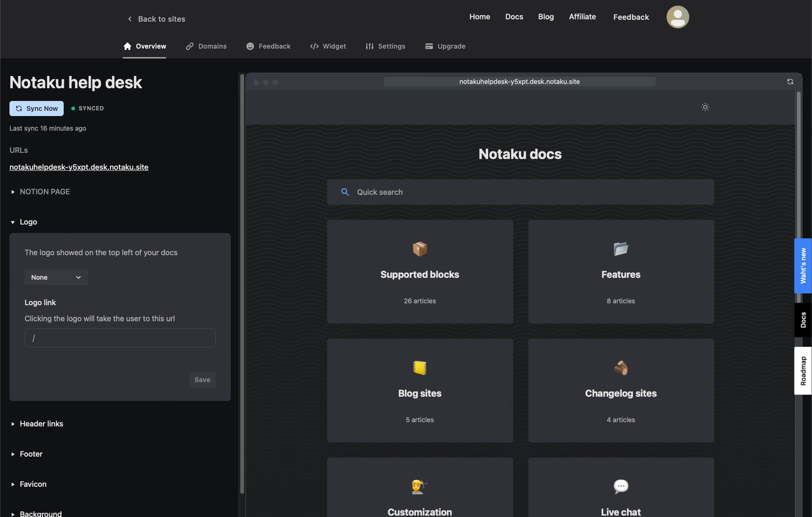This screenshot has height=517, width=812.
Task: Click the Blog sites notebook icon
Action: point(420,367)
